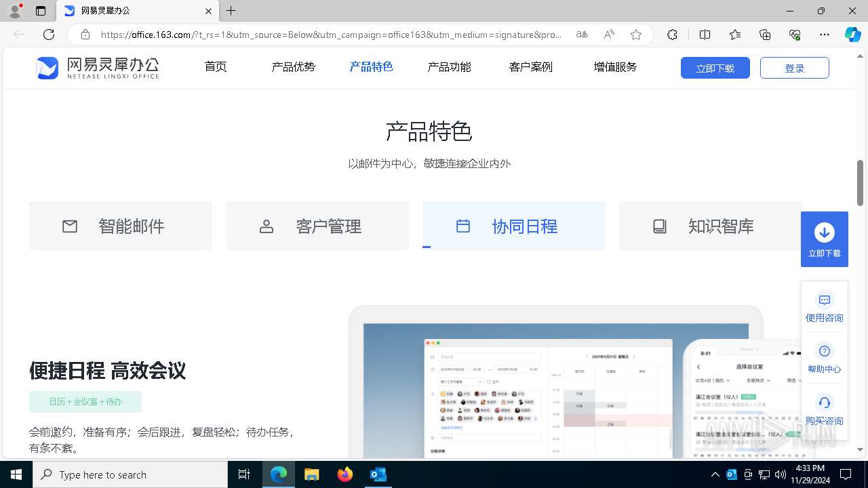Open the Favorites list icon

click(x=735, y=35)
